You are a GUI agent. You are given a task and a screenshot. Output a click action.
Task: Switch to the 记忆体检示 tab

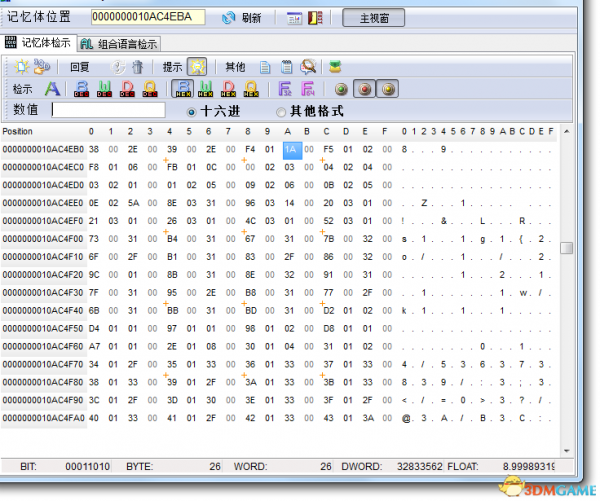point(38,43)
